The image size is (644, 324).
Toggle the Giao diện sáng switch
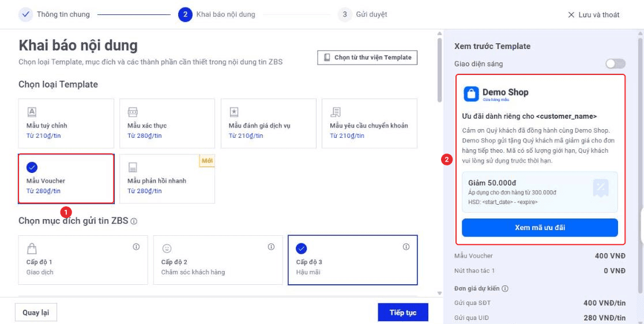615,63
